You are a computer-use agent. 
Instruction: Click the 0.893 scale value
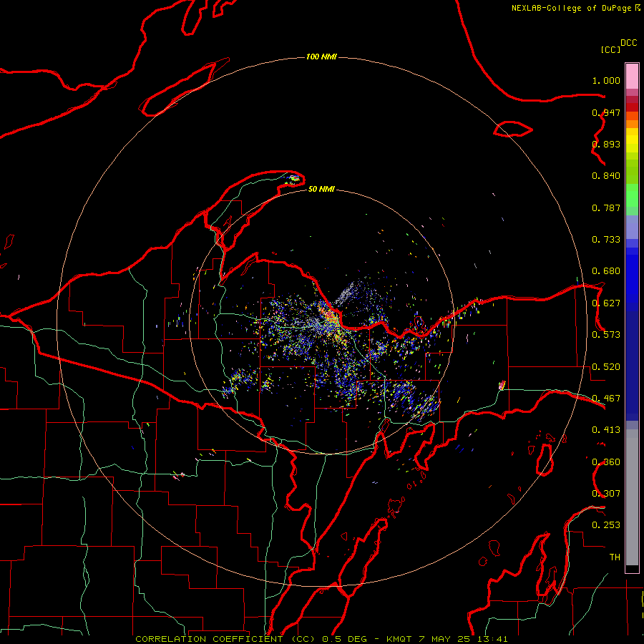pos(606,144)
